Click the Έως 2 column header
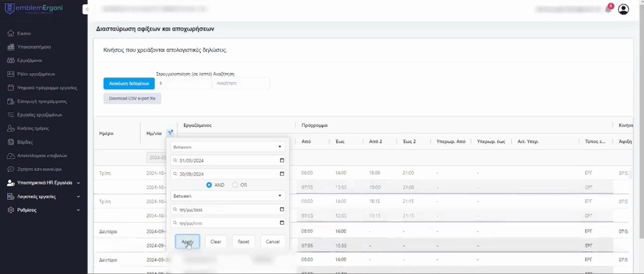This screenshot has height=274, width=644. 409,141
